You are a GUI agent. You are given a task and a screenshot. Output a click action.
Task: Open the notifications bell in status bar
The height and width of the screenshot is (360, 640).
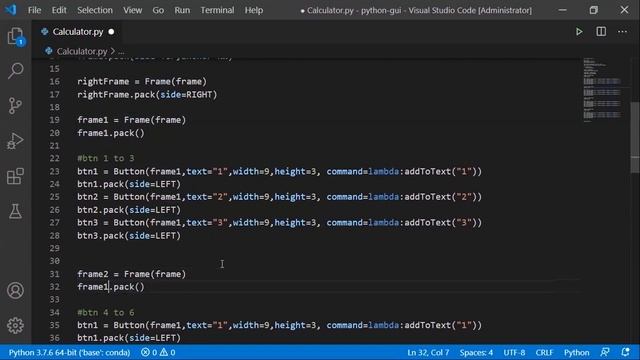[625, 352]
